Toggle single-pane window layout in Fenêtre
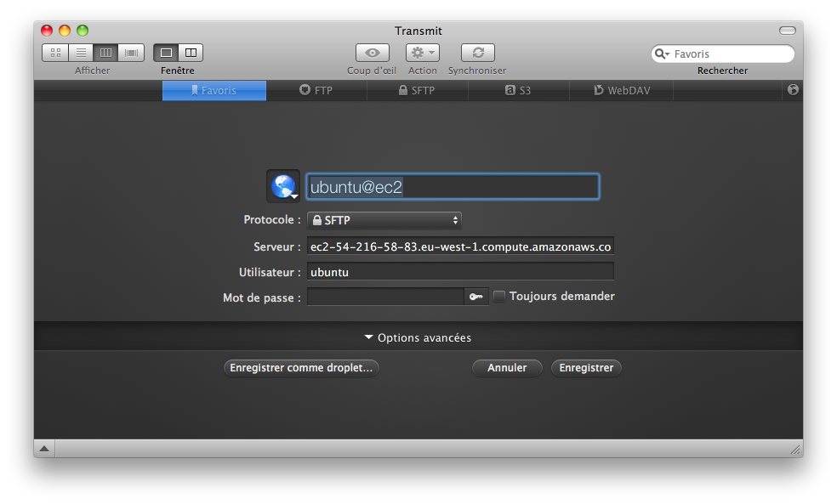Viewport: 837px width, 504px height. (x=166, y=52)
